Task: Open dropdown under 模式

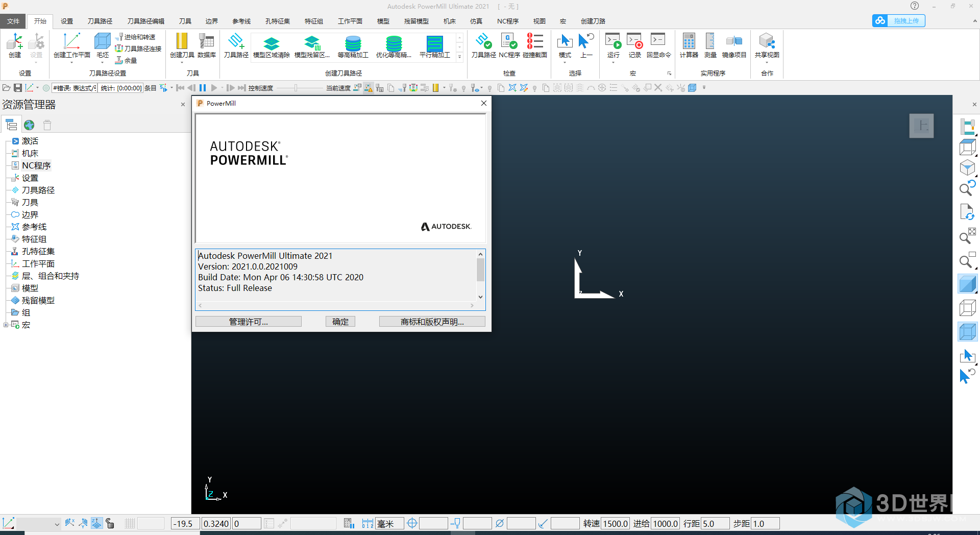Action: pos(565,63)
